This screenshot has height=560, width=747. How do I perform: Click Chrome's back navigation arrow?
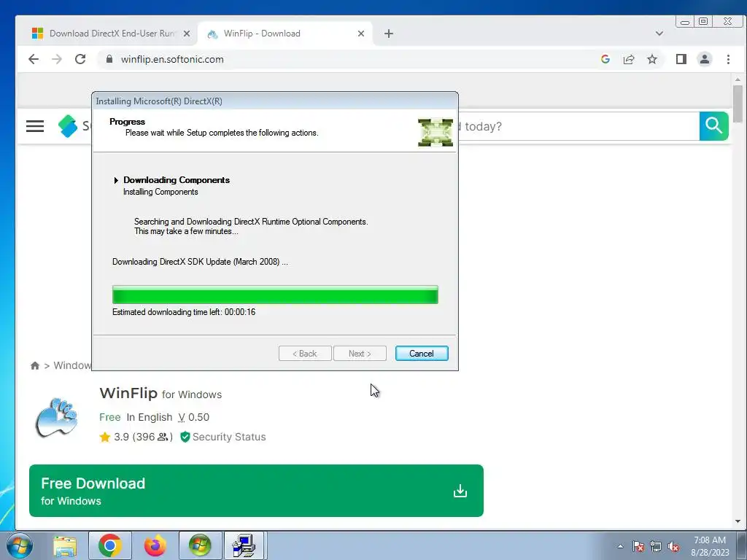(34, 59)
